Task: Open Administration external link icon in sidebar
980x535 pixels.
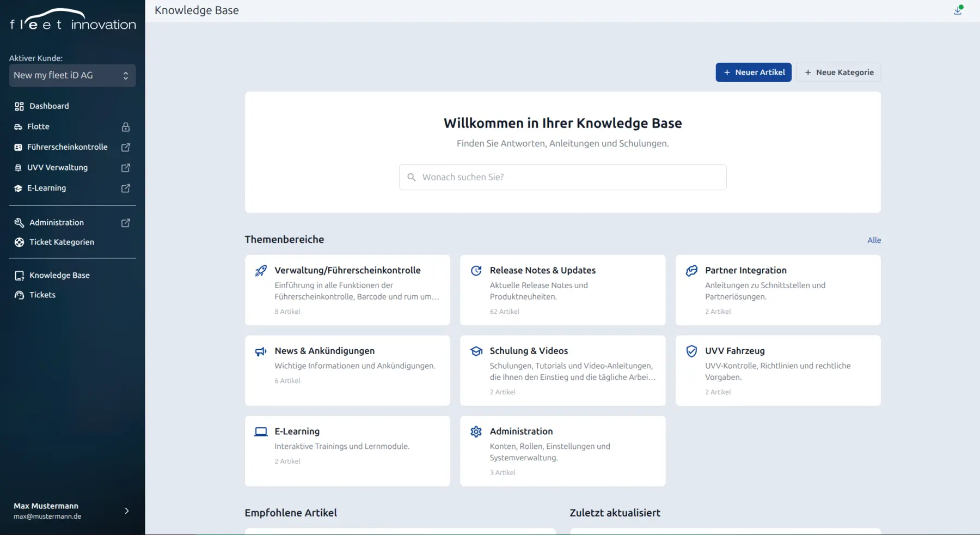Action: 126,223
